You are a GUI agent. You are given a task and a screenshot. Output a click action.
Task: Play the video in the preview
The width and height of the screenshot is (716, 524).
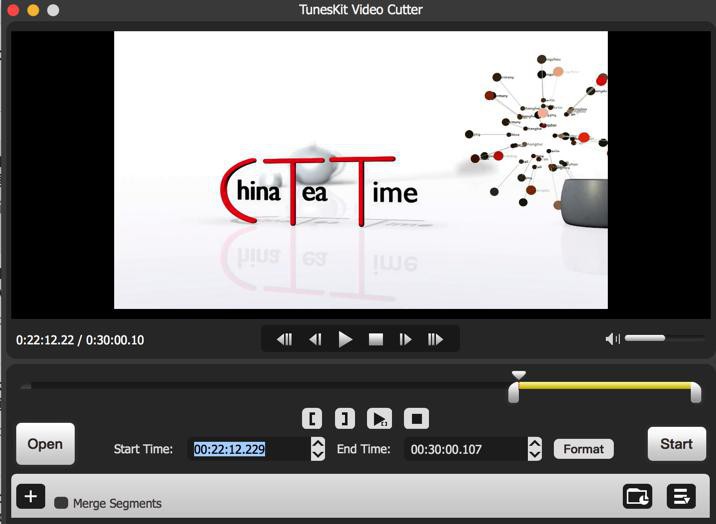coord(345,339)
